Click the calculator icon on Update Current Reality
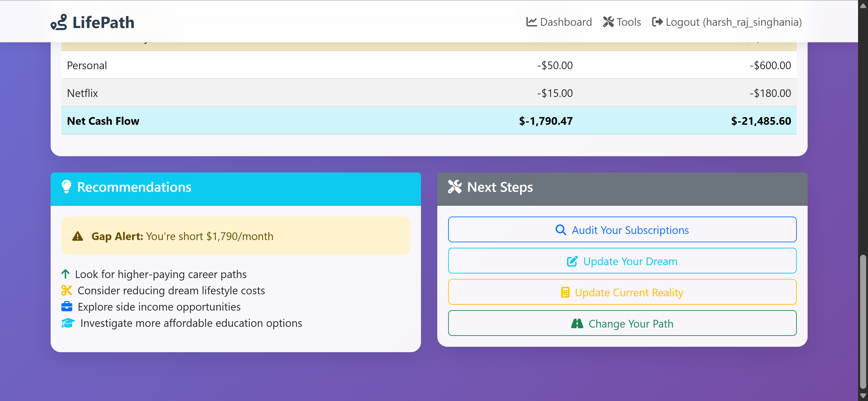The image size is (868, 401). click(565, 292)
